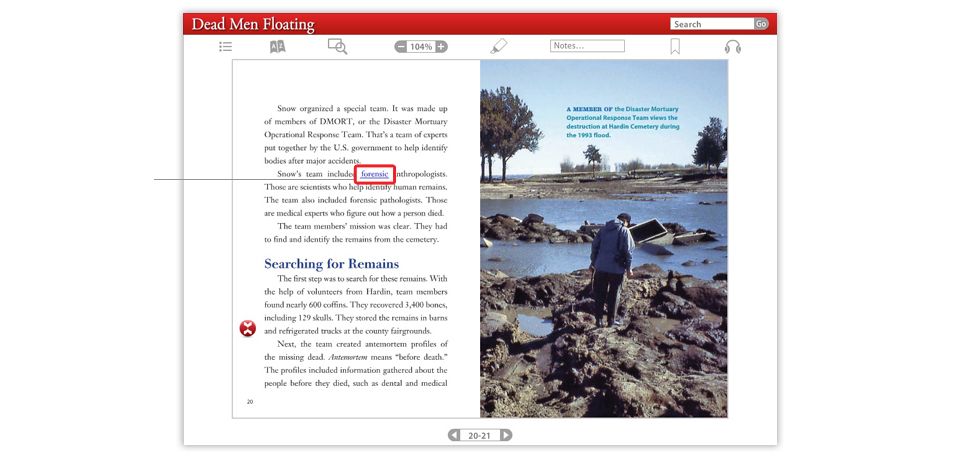Open the glossary book icon
This screenshot has width=960, height=468.
(x=278, y=47)
